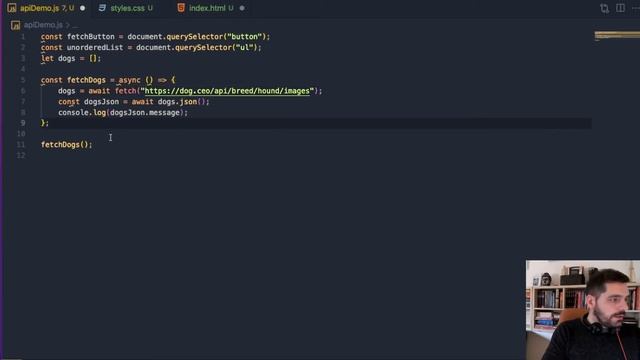The height and width of the screenshot is (360, 640).
Task: Click the "ul" string on line 2
Action: tap(244, 48)
